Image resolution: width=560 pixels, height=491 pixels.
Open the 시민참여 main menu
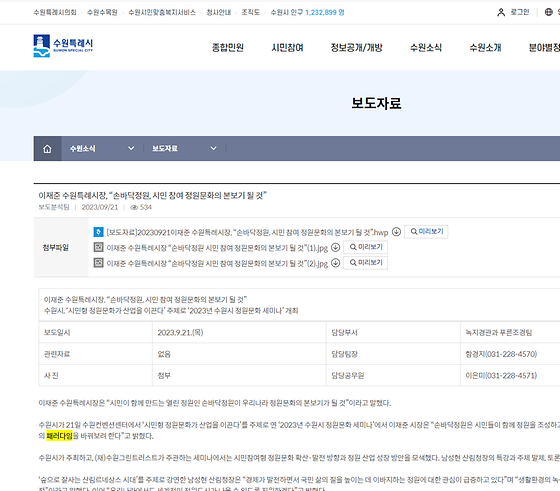(x=288, y=47)
